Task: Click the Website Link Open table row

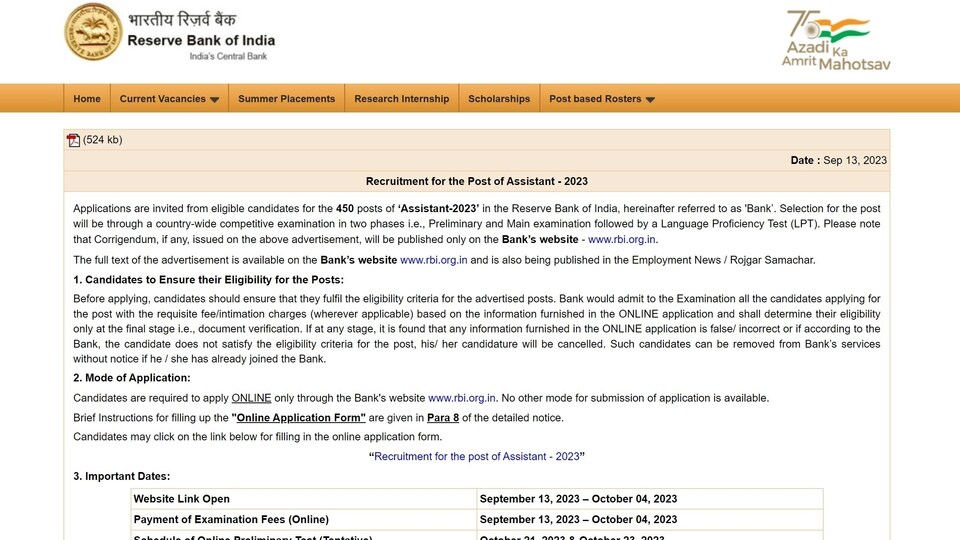Action: [477, 499]
